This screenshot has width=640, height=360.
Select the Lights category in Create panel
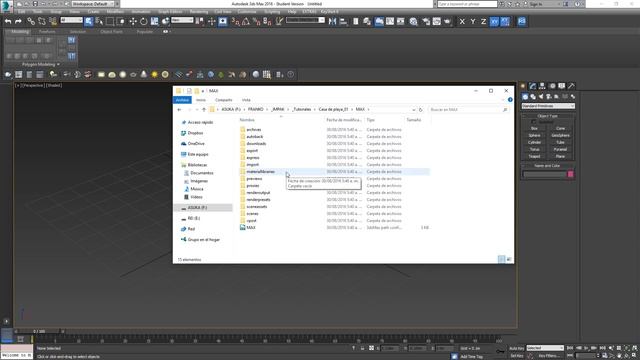click(x=541, y=97)
